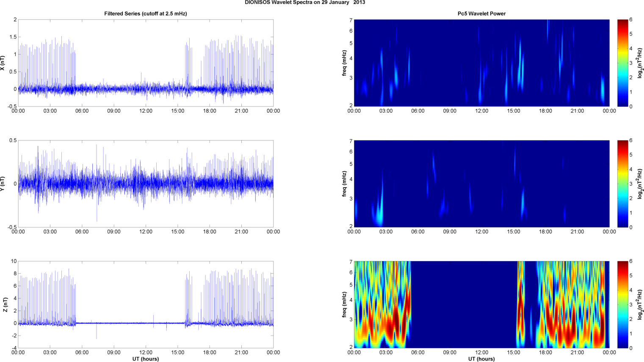The height and width of the screenshot is (362, 644).
Task: Click the colorbar beside the Z wavelet spectrogram
Action: point(622,304)
